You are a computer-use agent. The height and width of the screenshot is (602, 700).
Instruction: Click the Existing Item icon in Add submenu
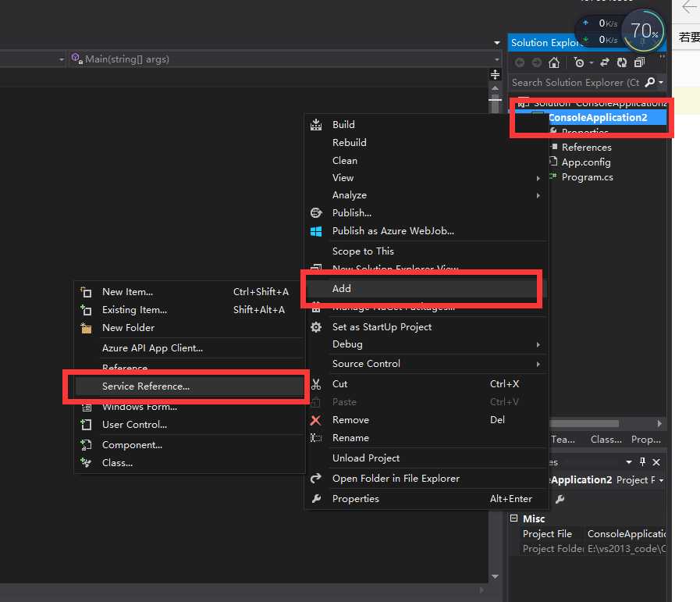[x=86, y=310]
